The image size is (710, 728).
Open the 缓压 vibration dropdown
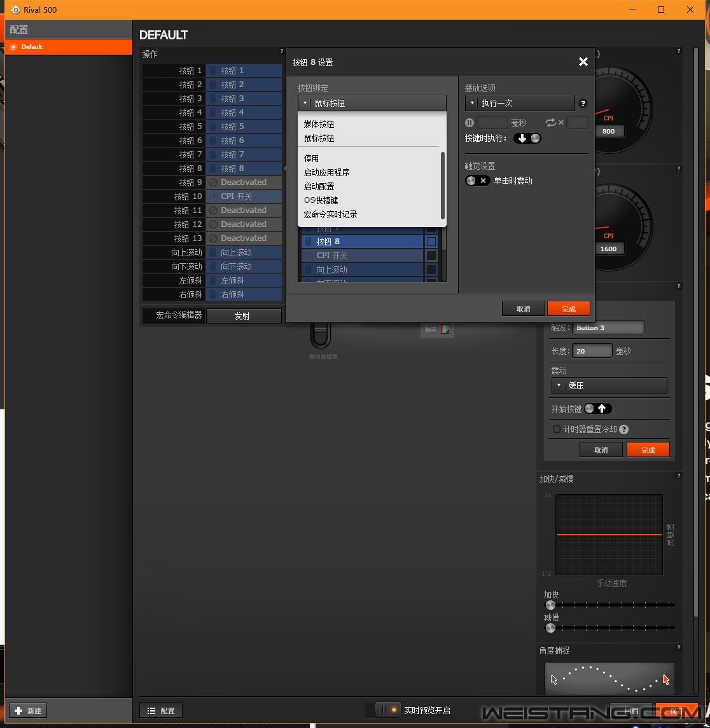click(x=609, y=385)
